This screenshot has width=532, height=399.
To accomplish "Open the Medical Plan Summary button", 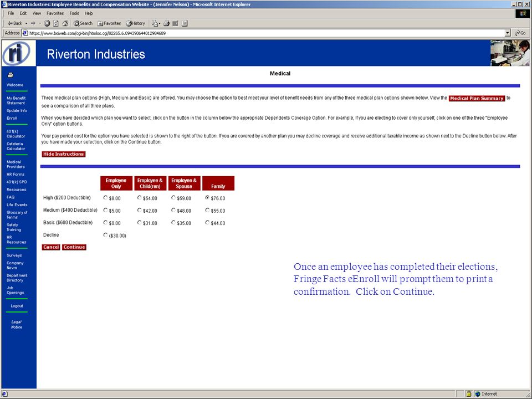I will coord(477,99).
